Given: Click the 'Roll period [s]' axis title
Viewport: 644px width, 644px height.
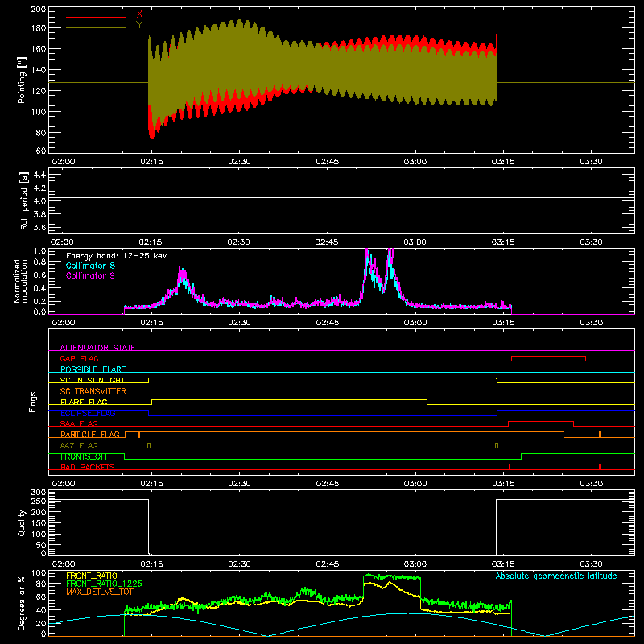Looking at the screenshot, I should pos(23,200).
